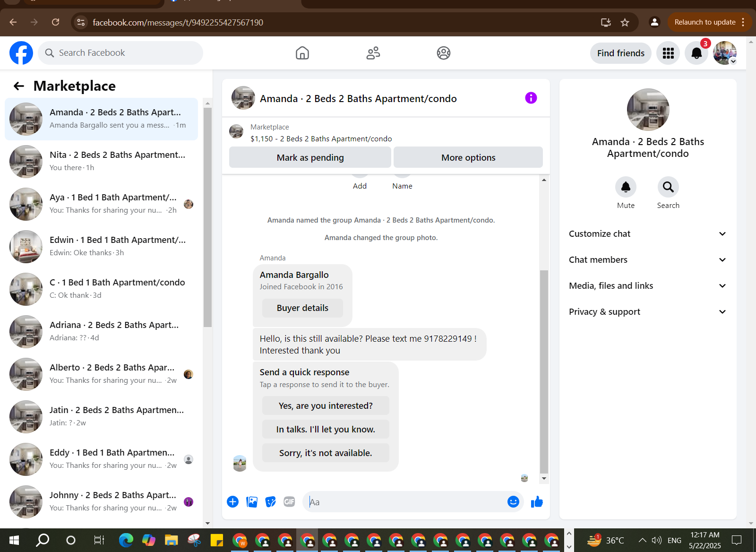Open the $1,150 listing link
The height and width of the screenshot is (552, 756).
point(321,139)
